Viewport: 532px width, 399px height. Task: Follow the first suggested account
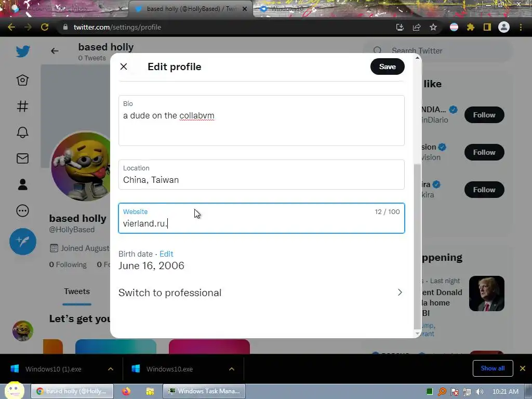(484, 115)
